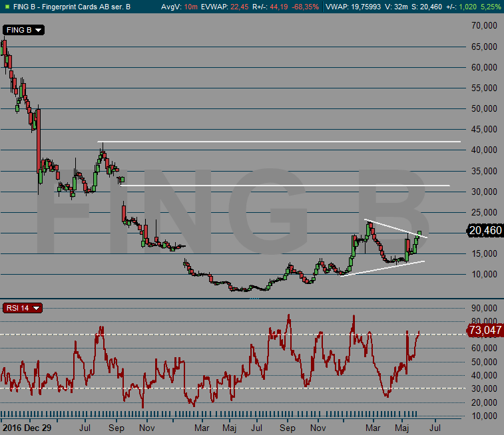
Task: Click the 15,000 price axis label
Action: (484, 253)
